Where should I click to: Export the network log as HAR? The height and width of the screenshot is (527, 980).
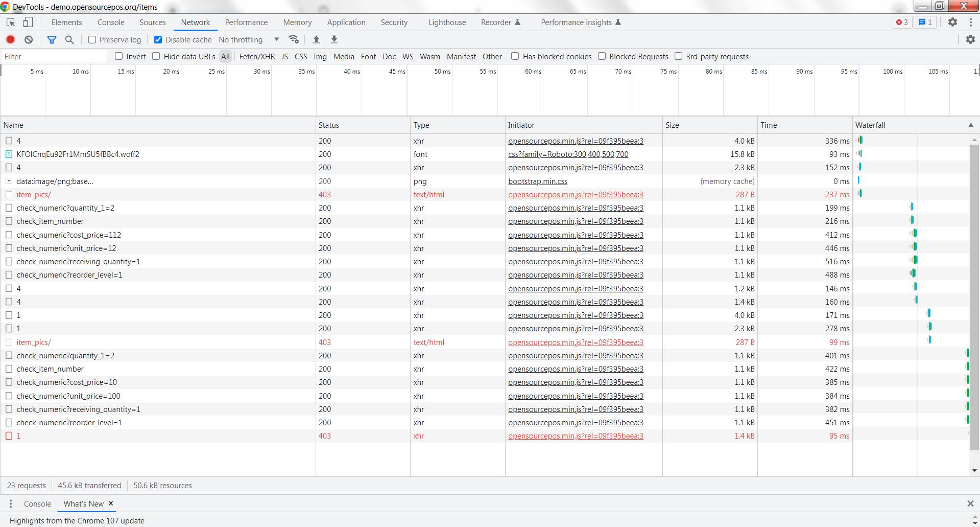334,39
